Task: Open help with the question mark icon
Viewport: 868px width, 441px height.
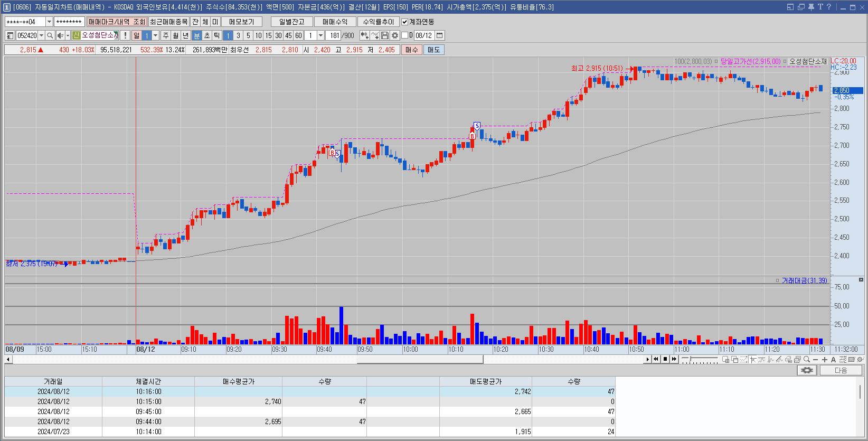Action: tap(829, 7)
